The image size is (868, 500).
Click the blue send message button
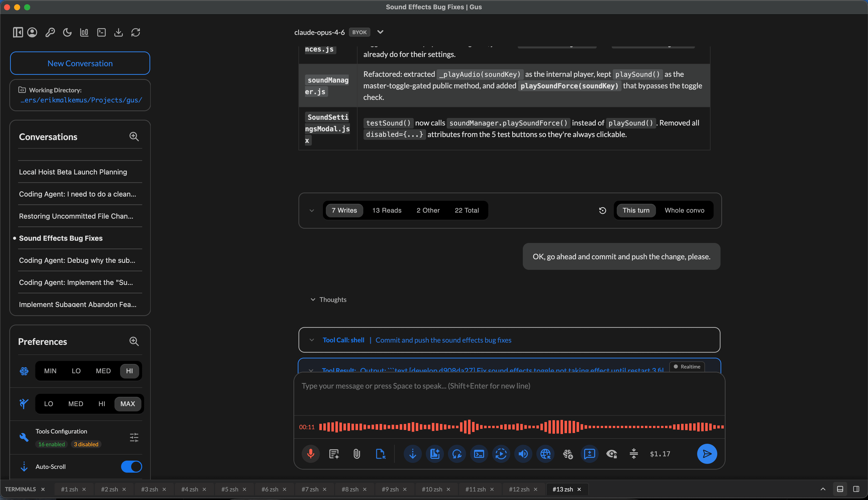707,454
